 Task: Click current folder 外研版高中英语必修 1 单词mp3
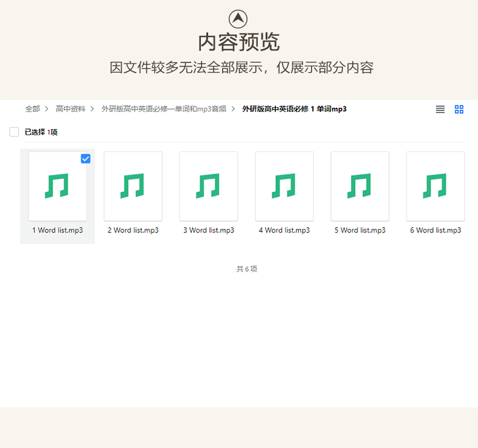pyautogui.click(x=294, y=109)
